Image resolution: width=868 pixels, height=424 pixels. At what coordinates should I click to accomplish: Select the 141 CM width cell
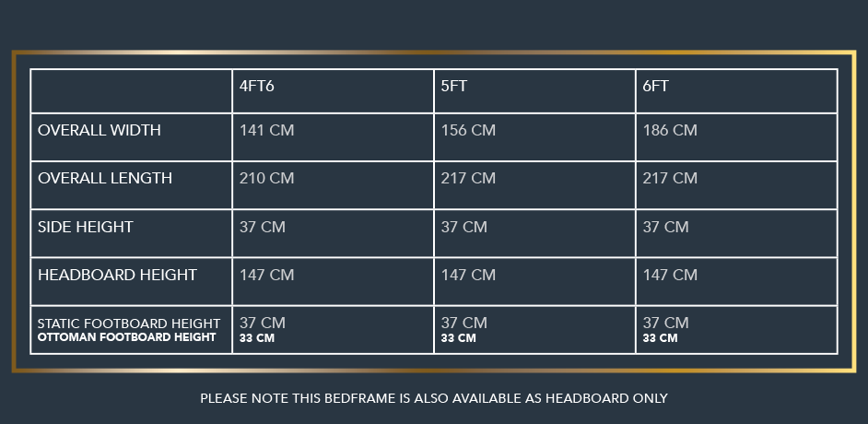267,130
